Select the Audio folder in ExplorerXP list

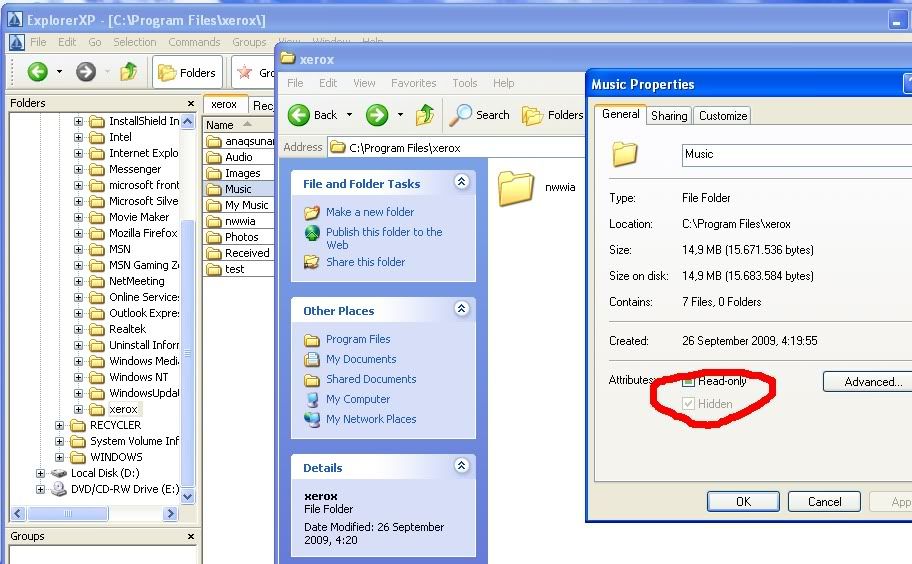click(238, 157)
